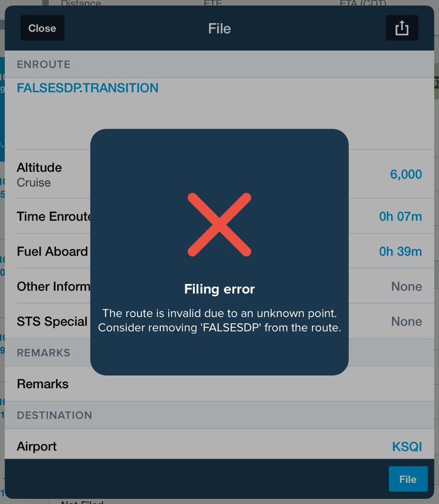Change destination airport KSQI
Viewport: 439px width, 504px height.
407,447
